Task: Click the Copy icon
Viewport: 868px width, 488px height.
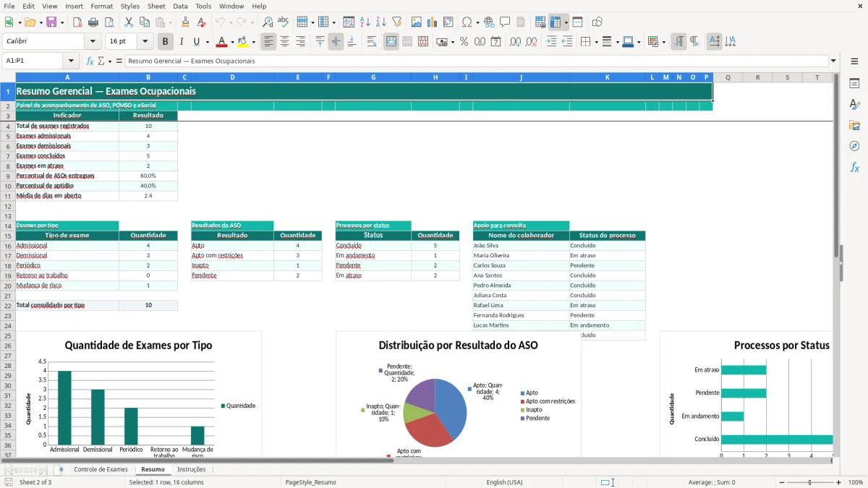Action: pos(144,22)
